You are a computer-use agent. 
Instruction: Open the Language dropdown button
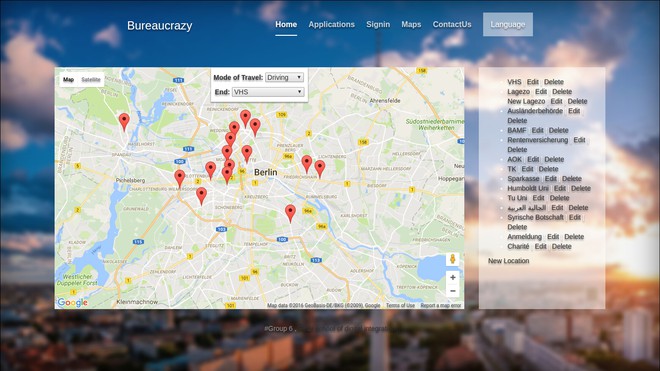[508, 24]
